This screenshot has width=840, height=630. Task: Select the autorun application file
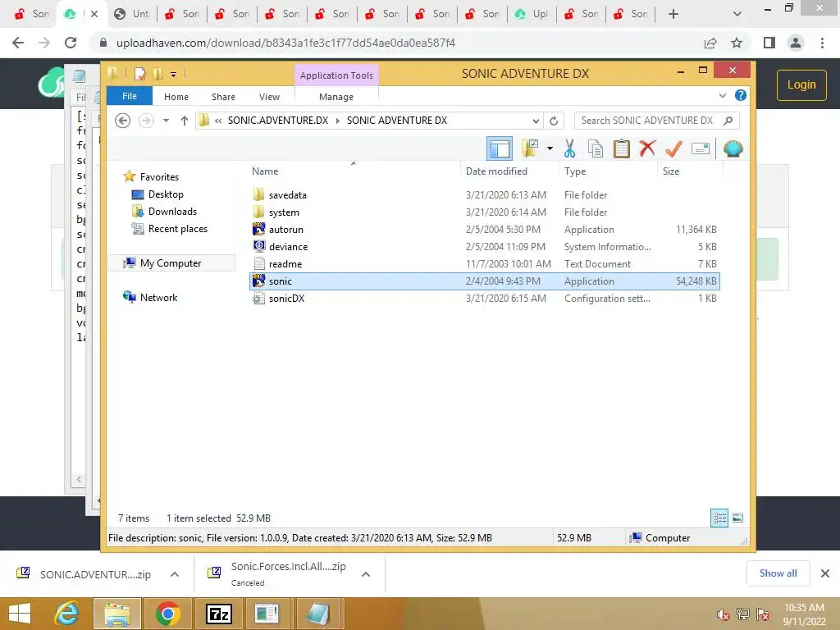click(x=484, y=230)
